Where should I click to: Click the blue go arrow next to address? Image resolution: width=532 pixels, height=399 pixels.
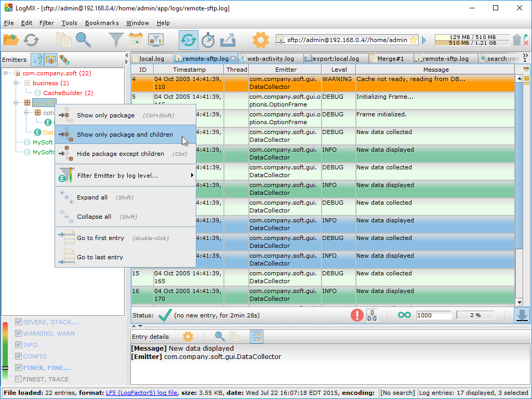tap(424, 41)
